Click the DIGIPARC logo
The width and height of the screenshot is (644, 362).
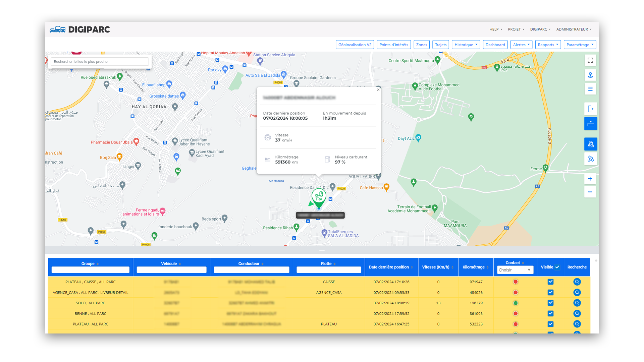80,29
